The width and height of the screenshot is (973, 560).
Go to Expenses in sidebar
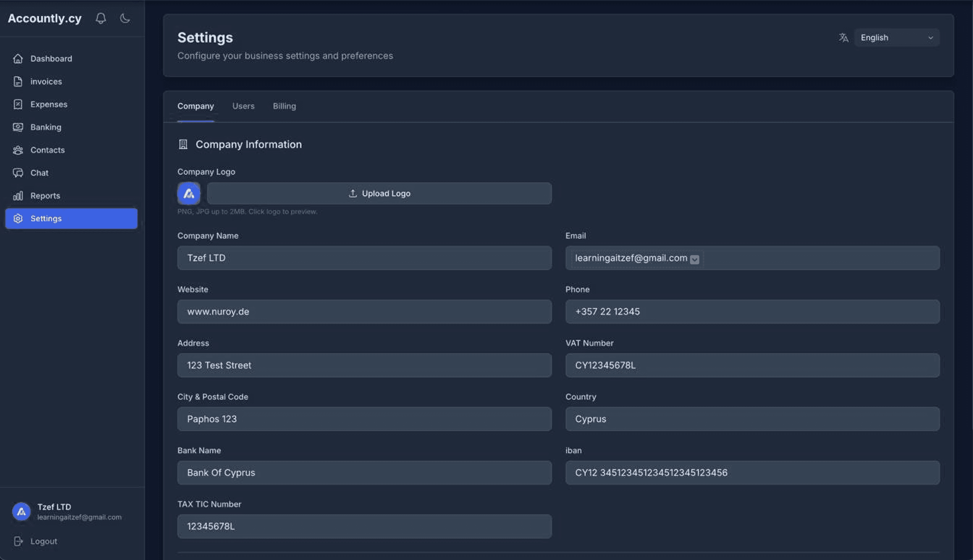48,104
